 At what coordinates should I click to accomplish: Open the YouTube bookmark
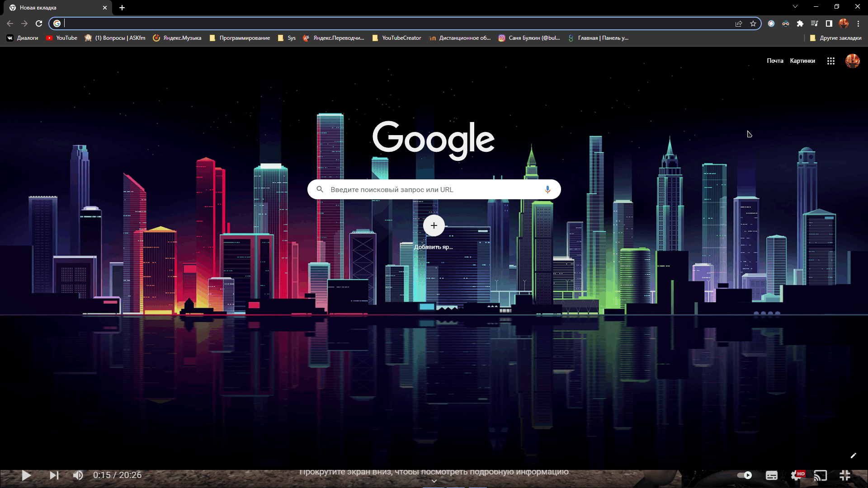(61, 38)
